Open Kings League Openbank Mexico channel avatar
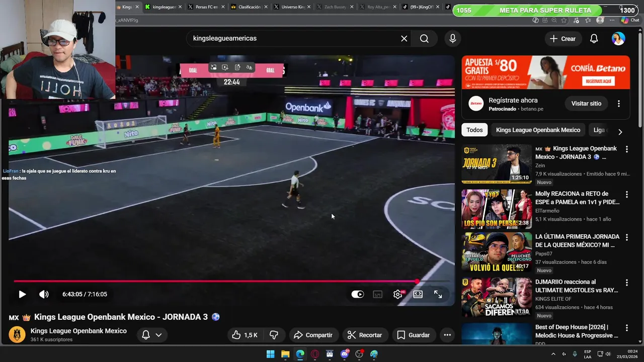644x362 pixels. pyautogui.click(x=17, y=335)
